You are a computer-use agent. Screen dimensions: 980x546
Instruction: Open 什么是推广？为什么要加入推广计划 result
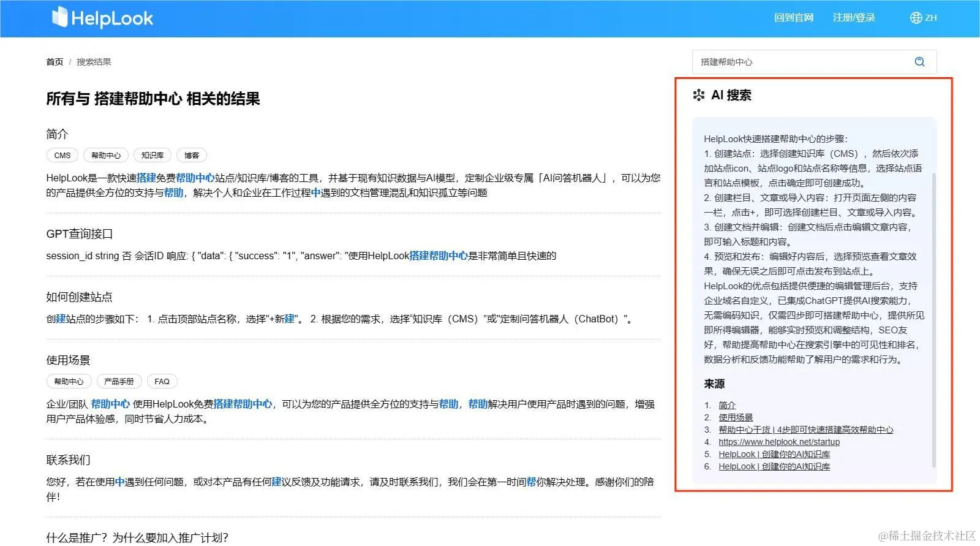pos(137,537)
